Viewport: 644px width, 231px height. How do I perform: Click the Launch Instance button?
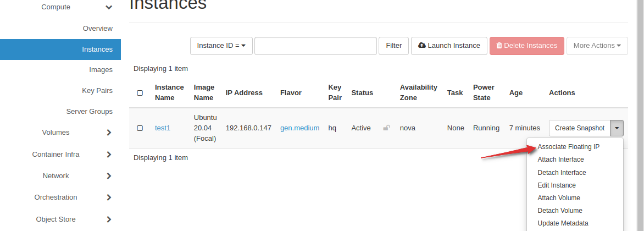(449, 46)
